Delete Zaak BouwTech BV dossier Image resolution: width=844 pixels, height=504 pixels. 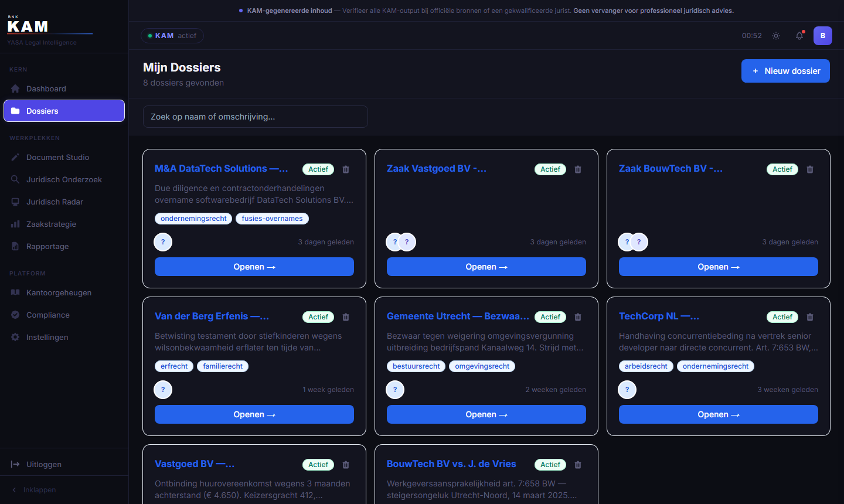[810, 169]
